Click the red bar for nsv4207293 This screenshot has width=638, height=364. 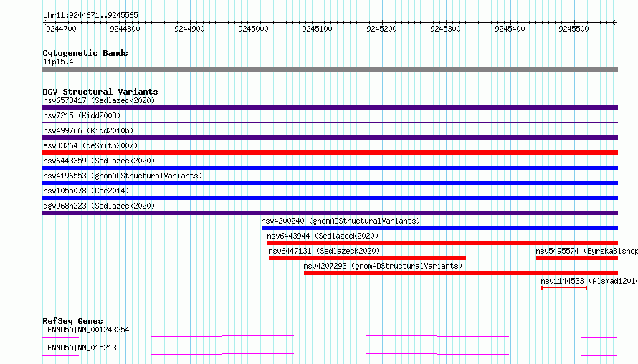[461, 273]
